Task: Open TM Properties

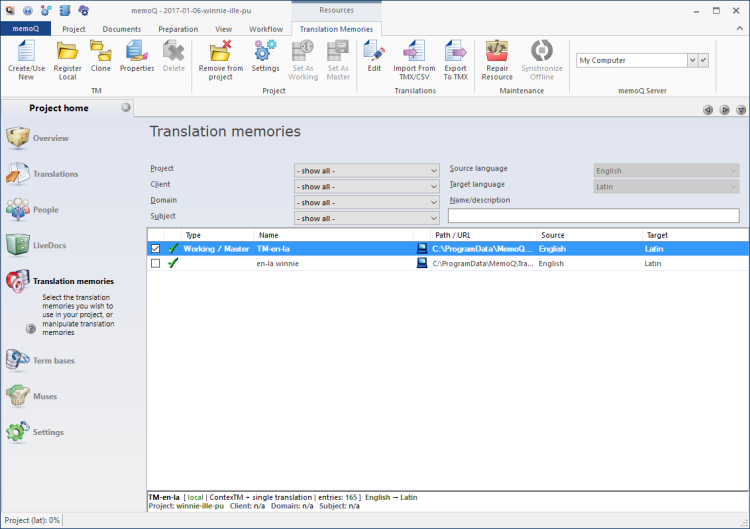Action: pyautogui.click(x=137, y=56)
